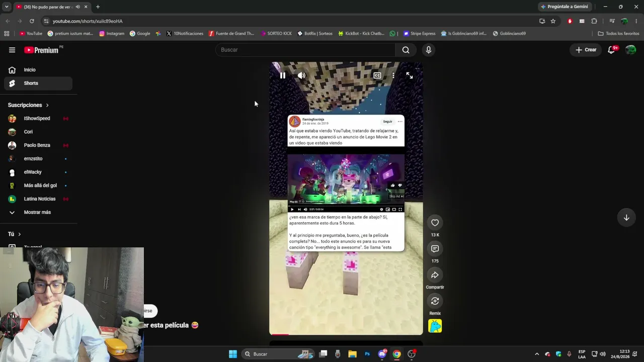Click the address bar URL
The height and width of the screenshot is (362, 644).
[x=88, y=21]
